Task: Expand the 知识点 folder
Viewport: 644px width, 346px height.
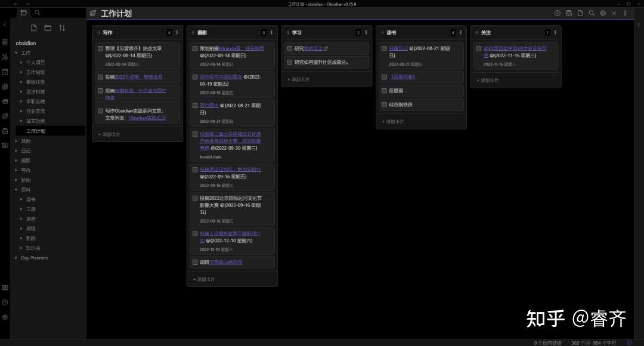Action: tap(21, 248)
